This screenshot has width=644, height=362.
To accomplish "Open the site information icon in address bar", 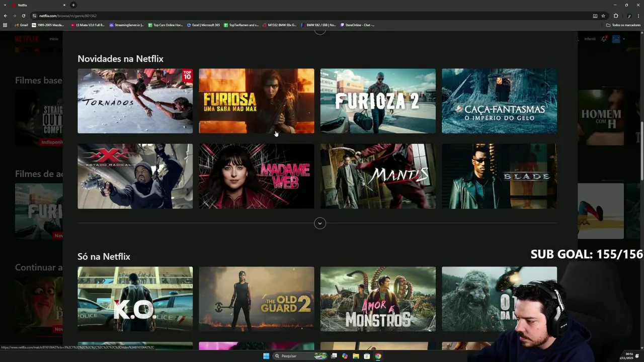I will 34,16.
